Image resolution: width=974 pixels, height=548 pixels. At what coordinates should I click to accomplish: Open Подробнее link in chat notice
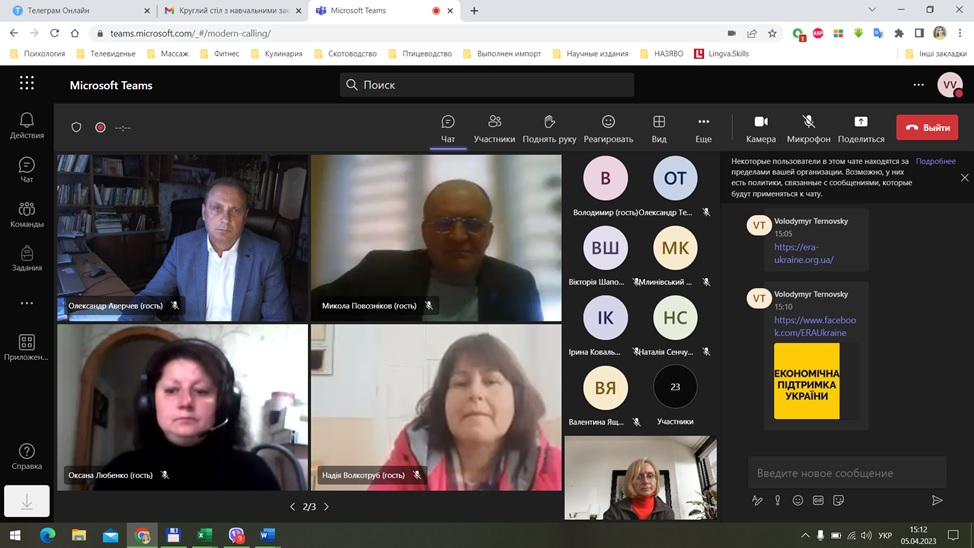coord(935,161)
